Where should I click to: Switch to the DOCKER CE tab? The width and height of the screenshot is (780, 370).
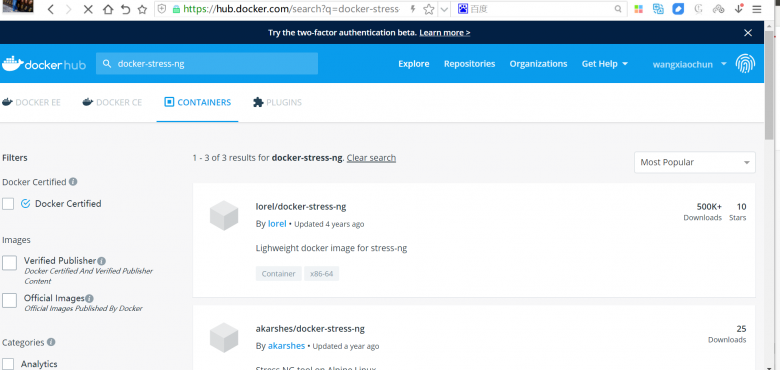(112, 102)
